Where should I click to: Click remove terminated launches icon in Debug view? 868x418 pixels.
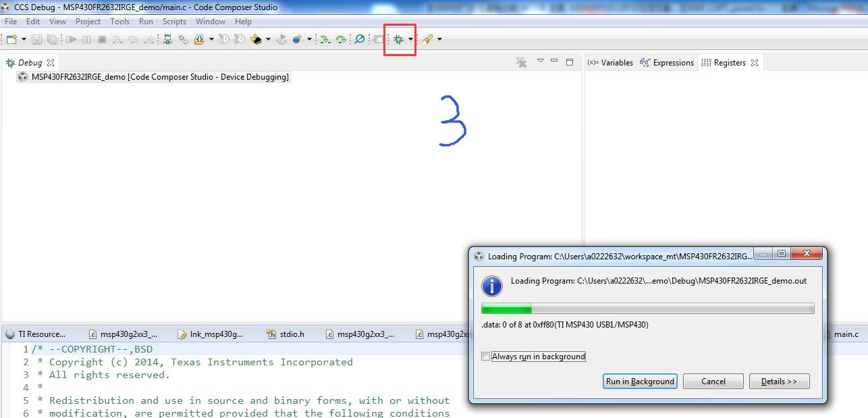[521, 62]
